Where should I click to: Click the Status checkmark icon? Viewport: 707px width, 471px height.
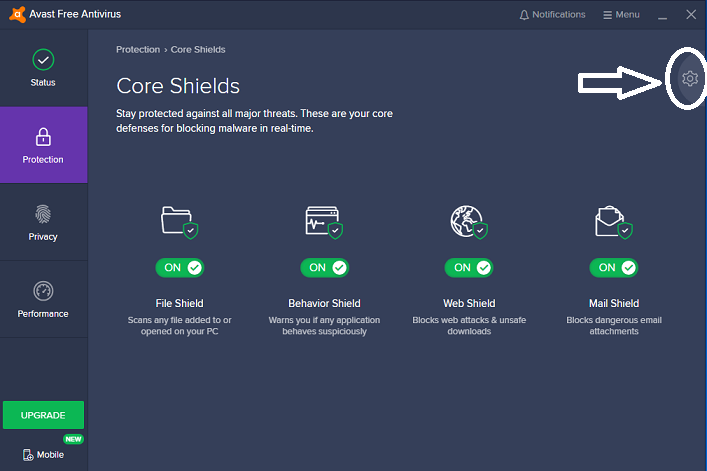43,59
